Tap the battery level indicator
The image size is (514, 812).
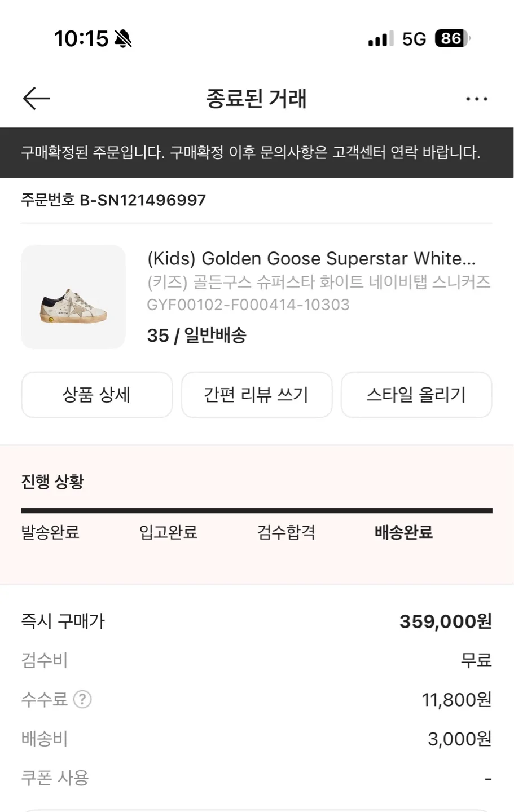click(453, 38)
